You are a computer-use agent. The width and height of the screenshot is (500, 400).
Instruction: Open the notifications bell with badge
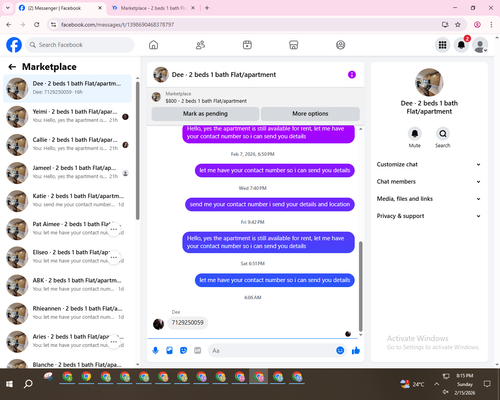461,45
